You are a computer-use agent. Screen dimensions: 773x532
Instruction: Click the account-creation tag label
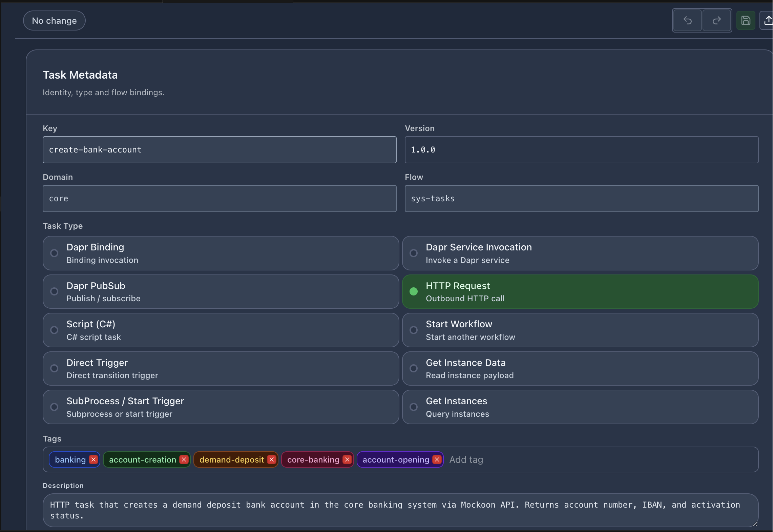tap(143, 459)
